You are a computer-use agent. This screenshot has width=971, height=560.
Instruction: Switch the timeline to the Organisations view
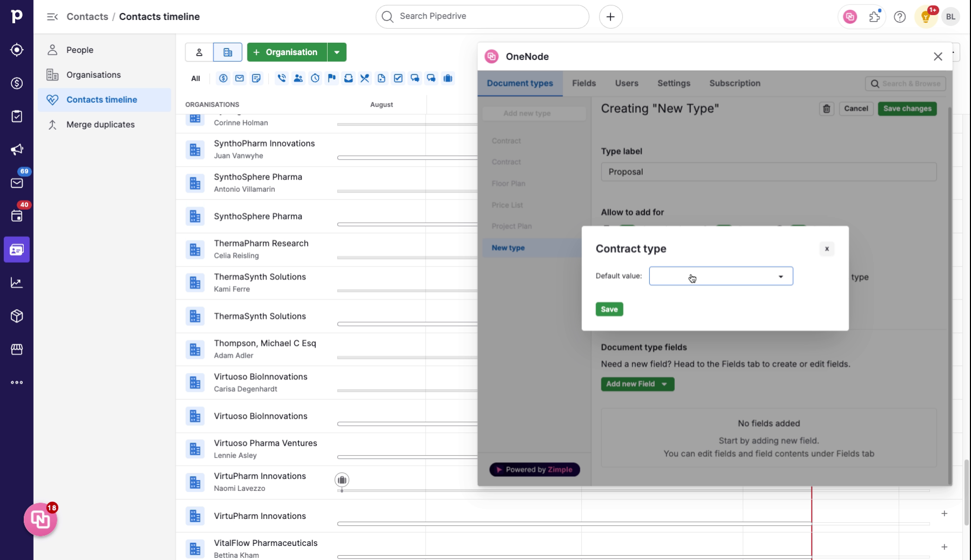[228, 52]
